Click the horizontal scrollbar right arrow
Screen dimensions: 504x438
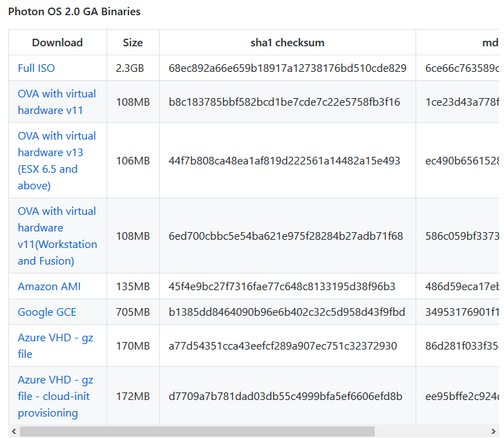(494, 431)
